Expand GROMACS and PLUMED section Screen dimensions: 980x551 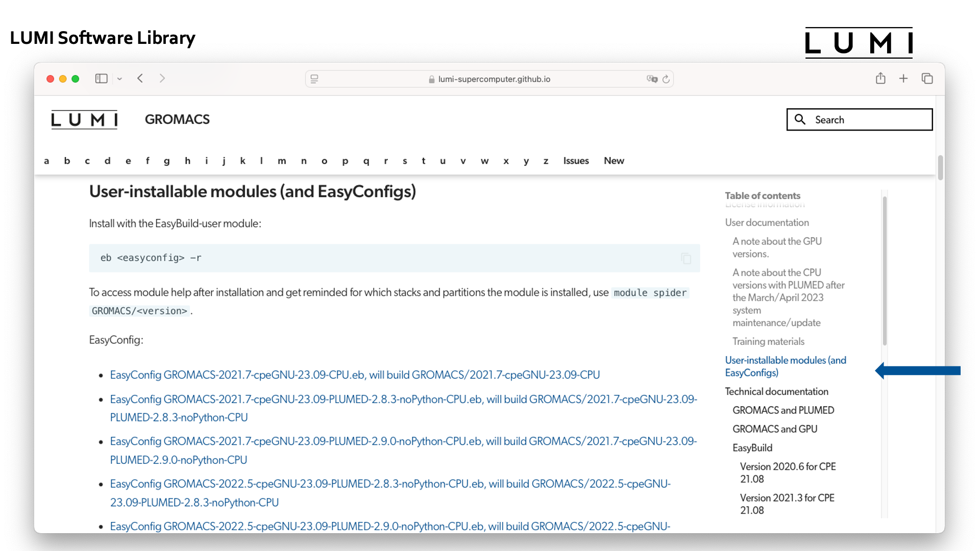coord(783,410)
